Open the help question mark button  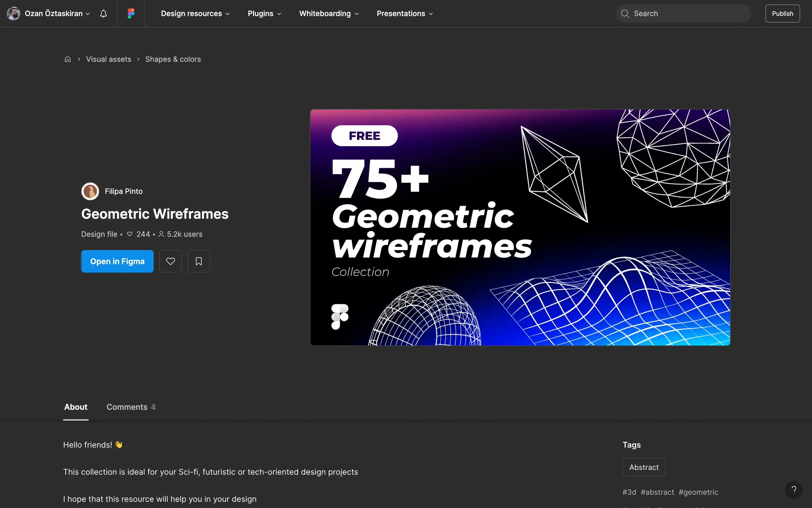tap(794, 490)
